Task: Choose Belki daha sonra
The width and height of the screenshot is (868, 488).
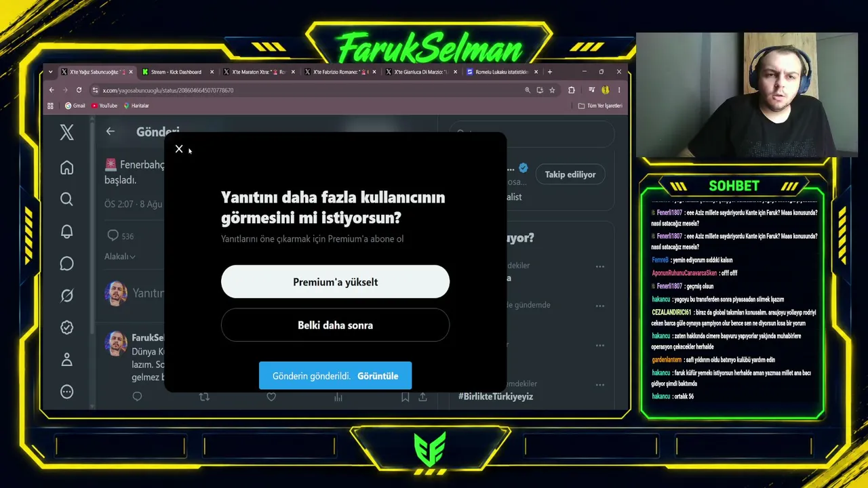Action: click(335, 325)
